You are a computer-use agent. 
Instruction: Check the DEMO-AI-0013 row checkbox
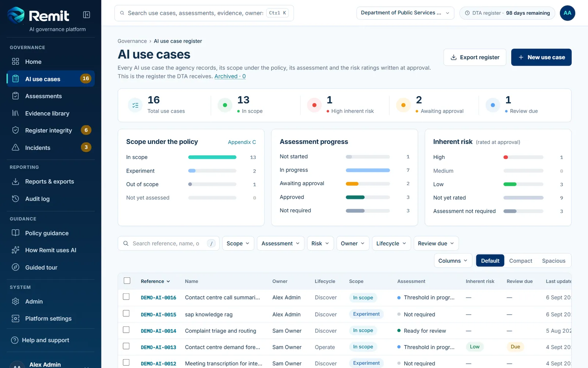[126, 346]
